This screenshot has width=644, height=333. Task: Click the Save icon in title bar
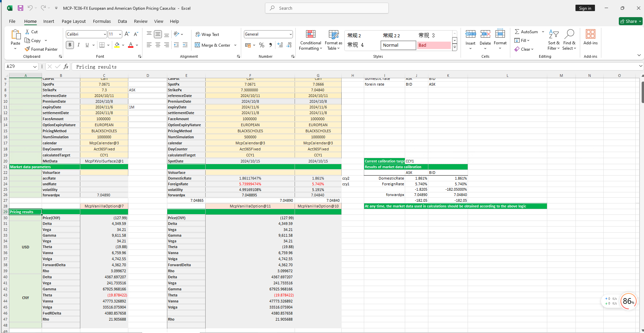tap(20, 8)
